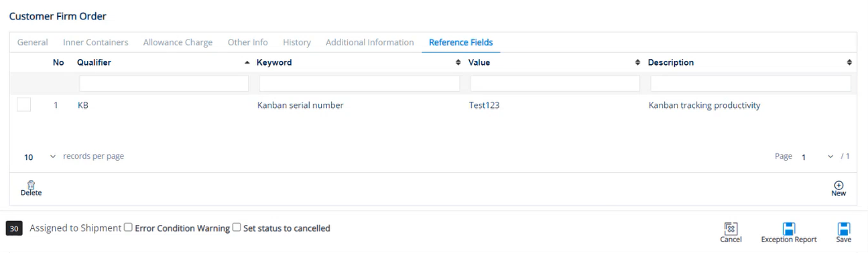Save the customer firm order
This screenshot has width=868, height=253.
point(844,229)
